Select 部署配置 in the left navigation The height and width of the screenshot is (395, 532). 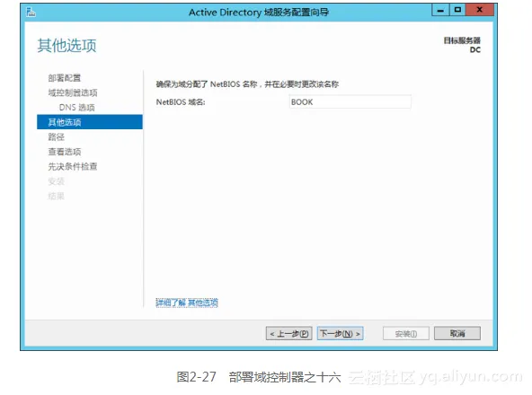[65, 78]
